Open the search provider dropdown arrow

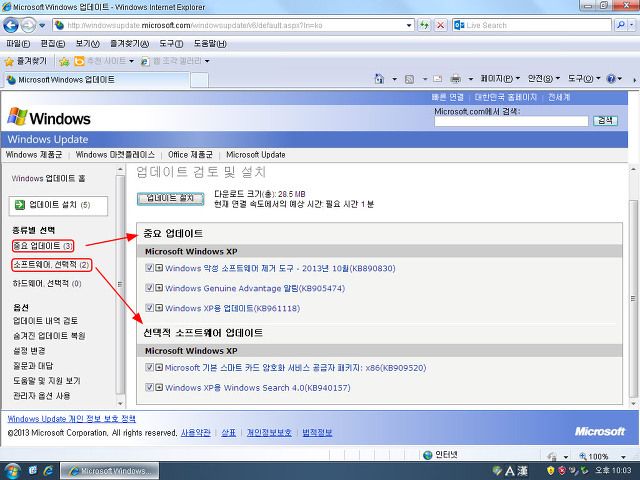(631, 25)
